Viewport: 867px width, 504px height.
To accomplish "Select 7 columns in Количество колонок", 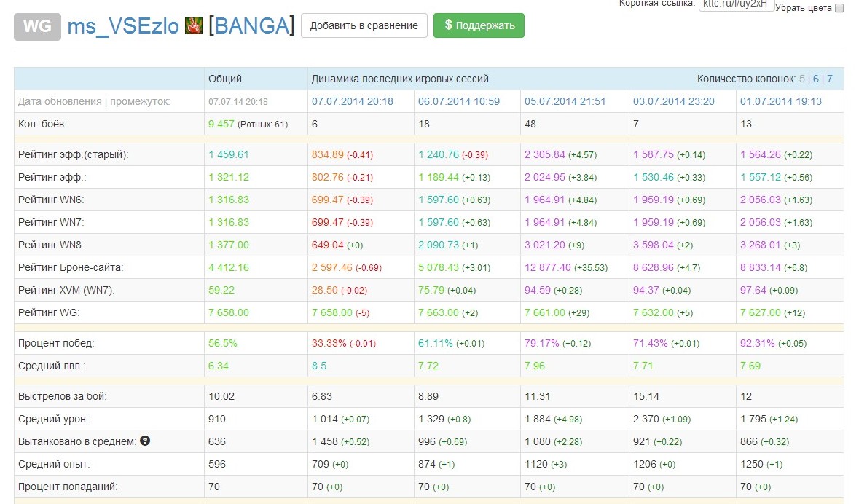I will tap(830, 79).
